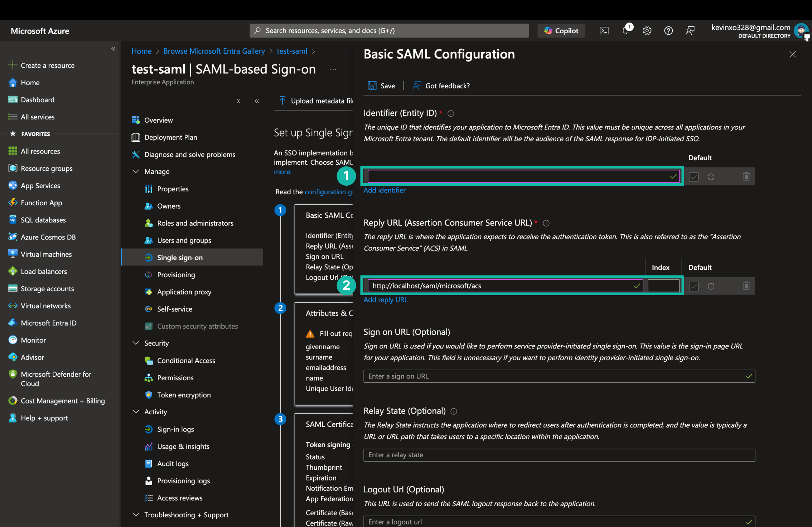Open the more options ellipsis by title
Viewport: 812px width, 527px height.
(333, 69)
